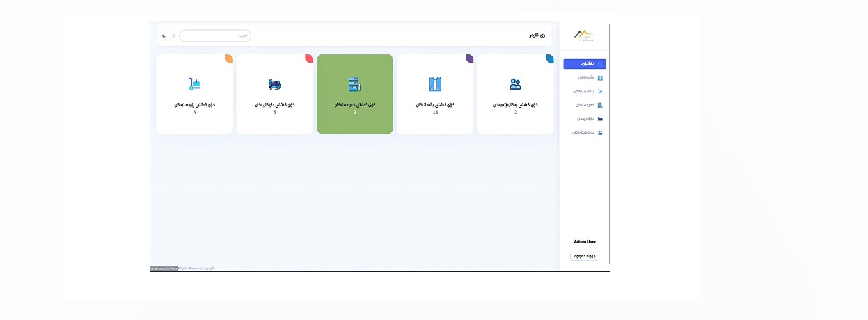Toggle dark mode with the moon icon
Image resolution: width=868 pixels, height=320 pixels.
164,36
